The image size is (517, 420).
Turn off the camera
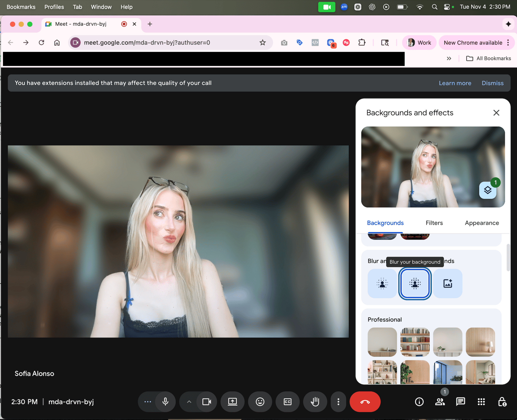point(207,402)
